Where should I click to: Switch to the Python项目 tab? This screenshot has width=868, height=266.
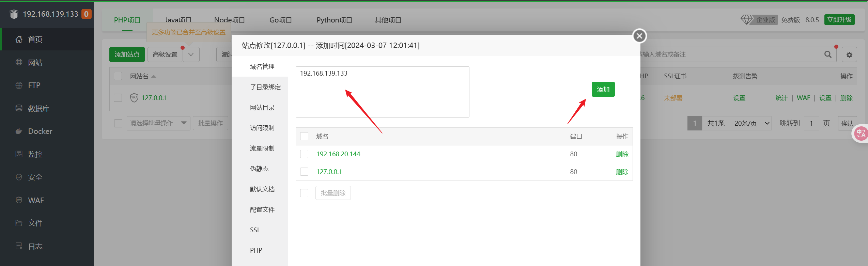click(x=334, y=20)
